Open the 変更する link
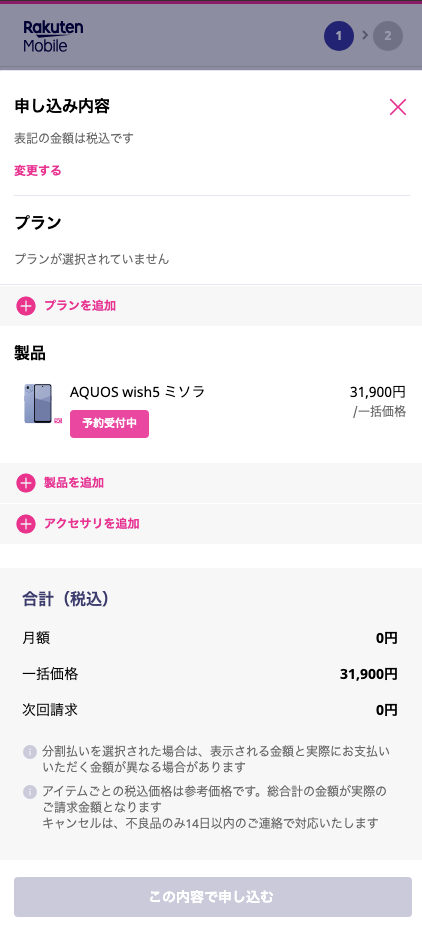The image size is (422, 927). click(38, 171)
